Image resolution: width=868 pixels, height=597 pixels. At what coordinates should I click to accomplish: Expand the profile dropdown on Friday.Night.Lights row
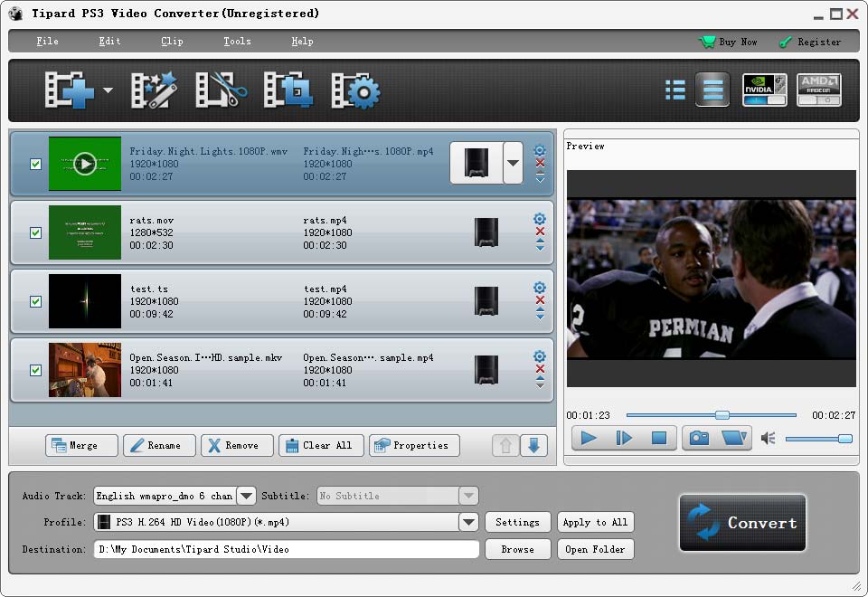tap(514, 163)
